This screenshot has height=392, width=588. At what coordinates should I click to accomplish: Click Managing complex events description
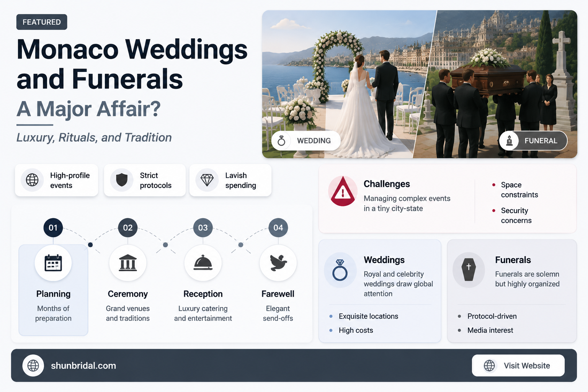[407, 203]
